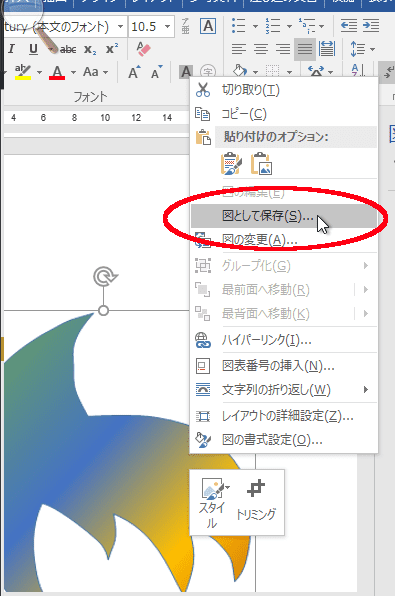This screenshot has width=395, height=596.
Task: Decrease font size with the shrink font icon
Action: point(156,72)
